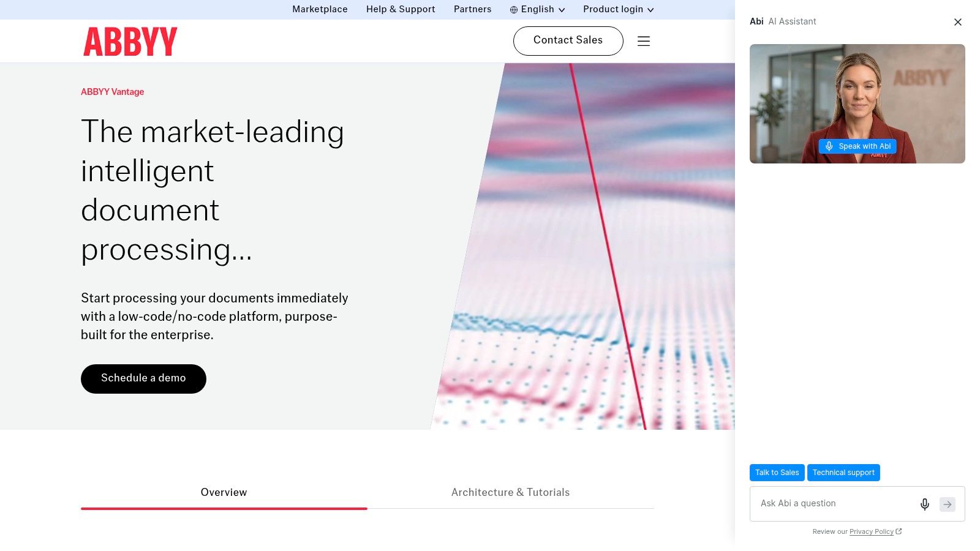The width and height of the screenshot is (980, 551).
Task: Open Help & Support
Action: (x=401, y=9)
